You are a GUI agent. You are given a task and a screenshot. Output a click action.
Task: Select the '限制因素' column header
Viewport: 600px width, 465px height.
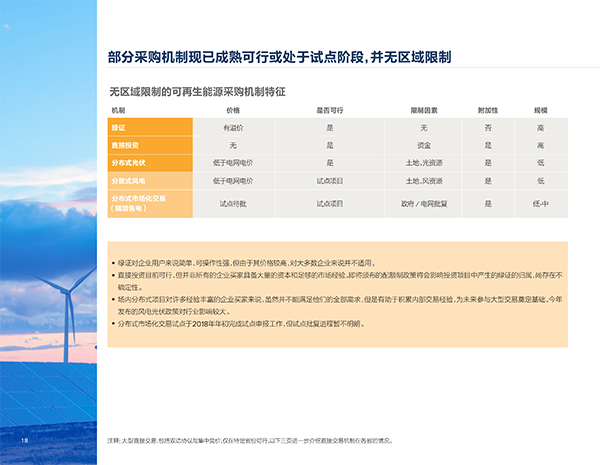(424, 110)
